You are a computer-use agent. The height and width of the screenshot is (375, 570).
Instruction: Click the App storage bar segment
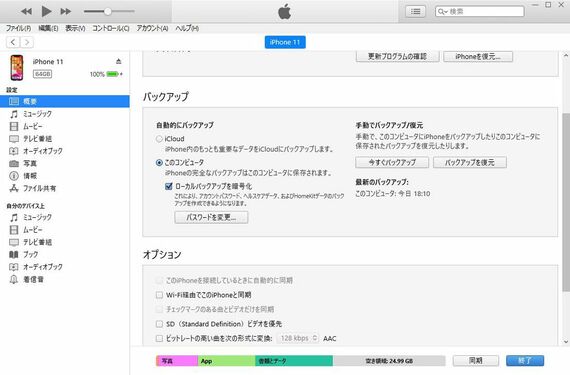click(x=226, y=361)
